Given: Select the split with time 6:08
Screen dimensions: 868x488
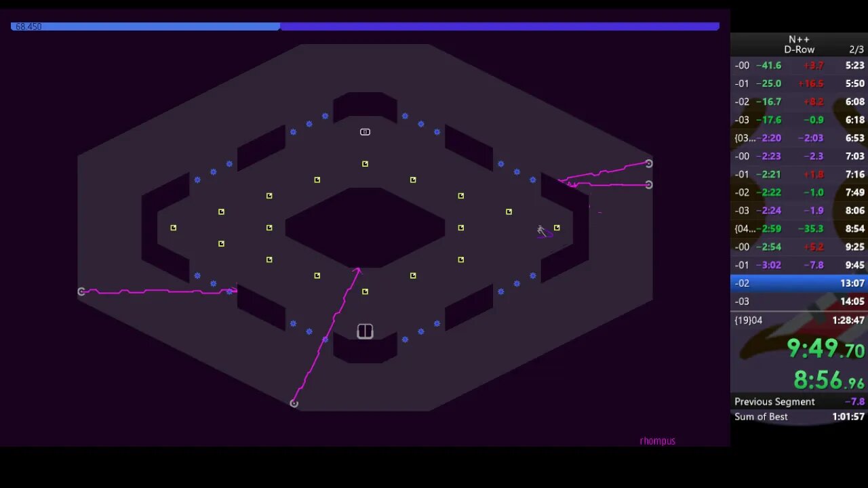Looking at the screenshot, I should pos(799,102).
